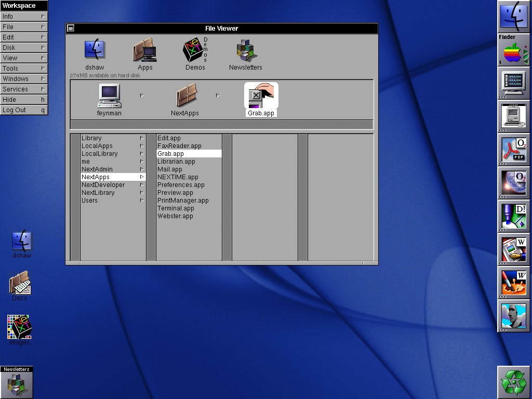Screen dimensions: 532x399
Task: Launch the D! drawing app dock icon
Action: (x=514, y=216)
